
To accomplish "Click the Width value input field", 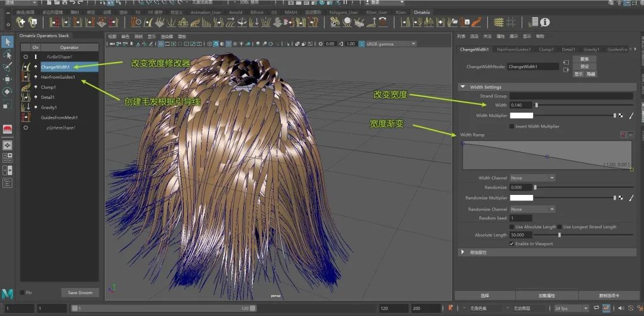I will tap(521, 106).
